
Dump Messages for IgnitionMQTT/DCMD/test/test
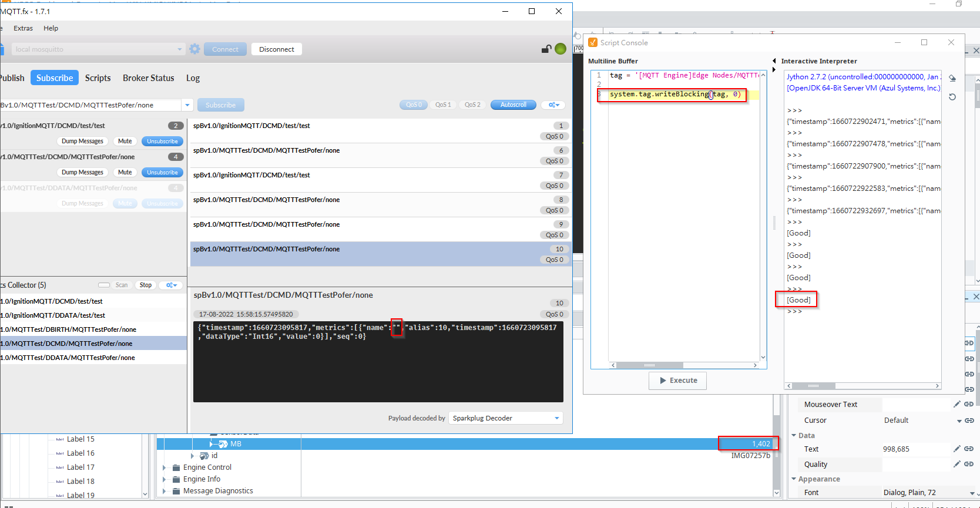[82, 141]
